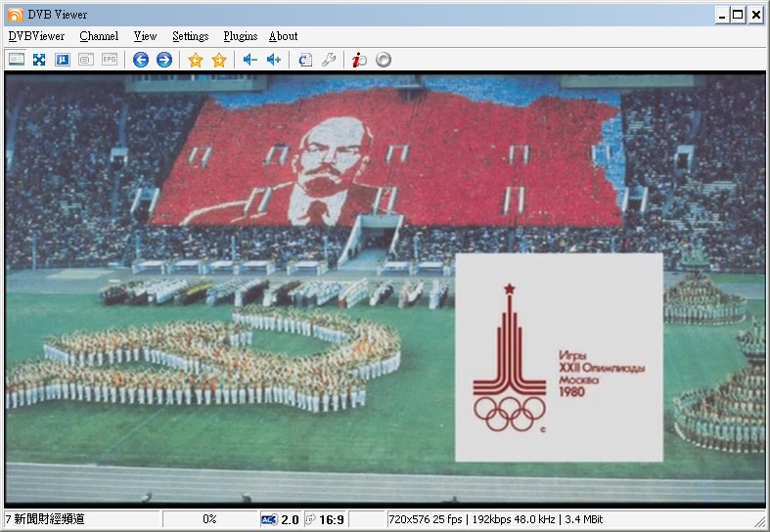This screenshot has width=770, height=532.
Task: Click the fullscreen arrows toolbar icon
Action: pyautogui.click(x=39, y=60)
